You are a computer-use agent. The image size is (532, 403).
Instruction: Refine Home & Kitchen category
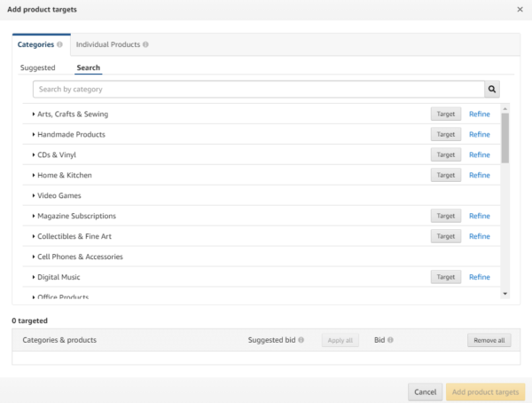[480, 176]
